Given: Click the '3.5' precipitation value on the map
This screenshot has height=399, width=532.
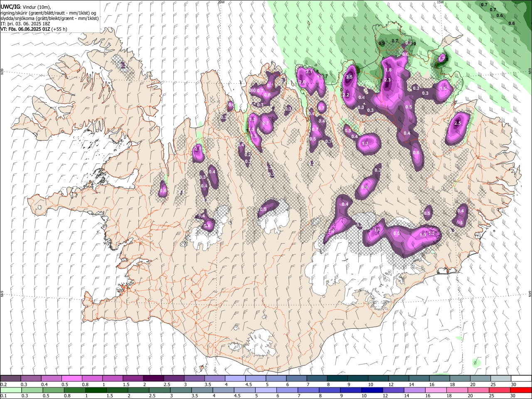Looking at the screenshot, I should (x=350, y=77).
